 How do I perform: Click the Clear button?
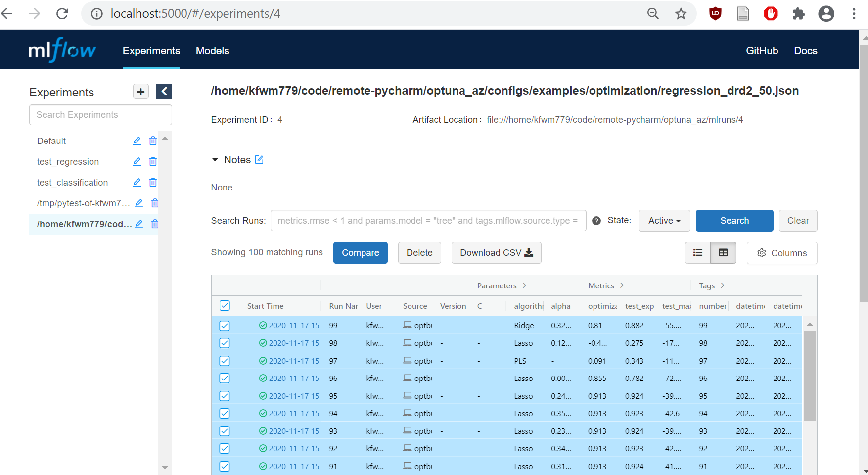798,221
